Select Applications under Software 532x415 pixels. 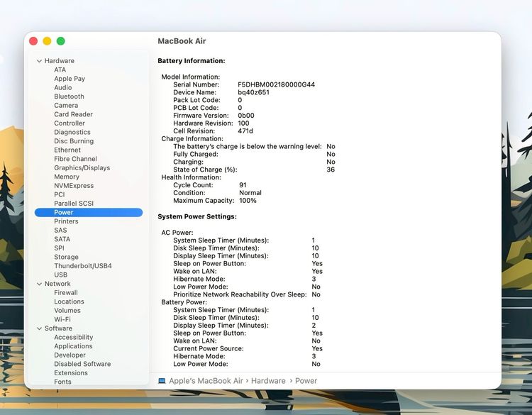click(73, 346)
